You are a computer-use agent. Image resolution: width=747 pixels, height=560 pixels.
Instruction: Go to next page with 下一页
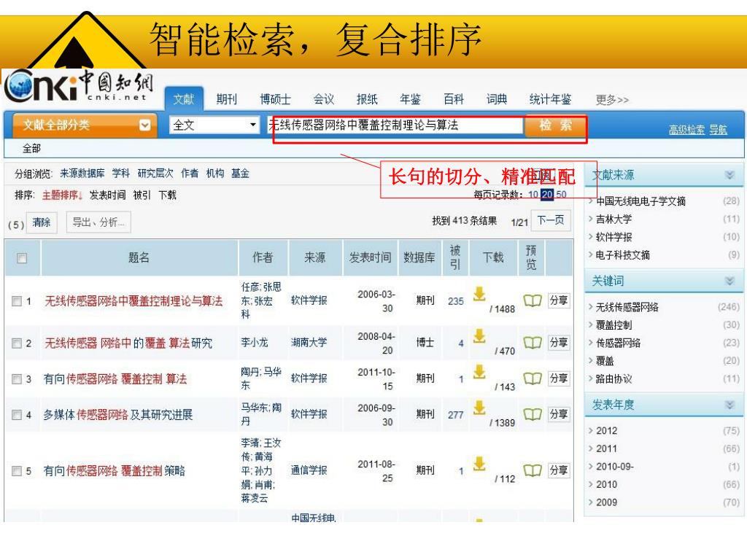click(x=551, y=221)
